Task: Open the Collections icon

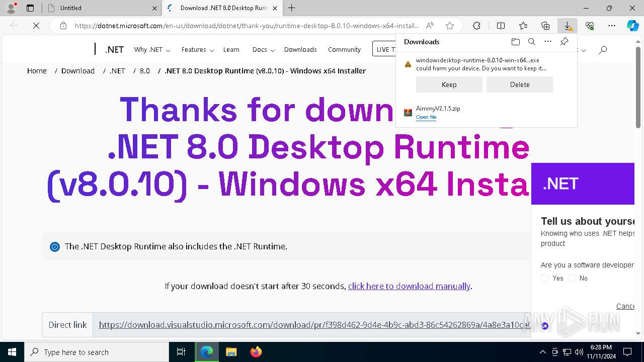Action: [x=545, y=26]
